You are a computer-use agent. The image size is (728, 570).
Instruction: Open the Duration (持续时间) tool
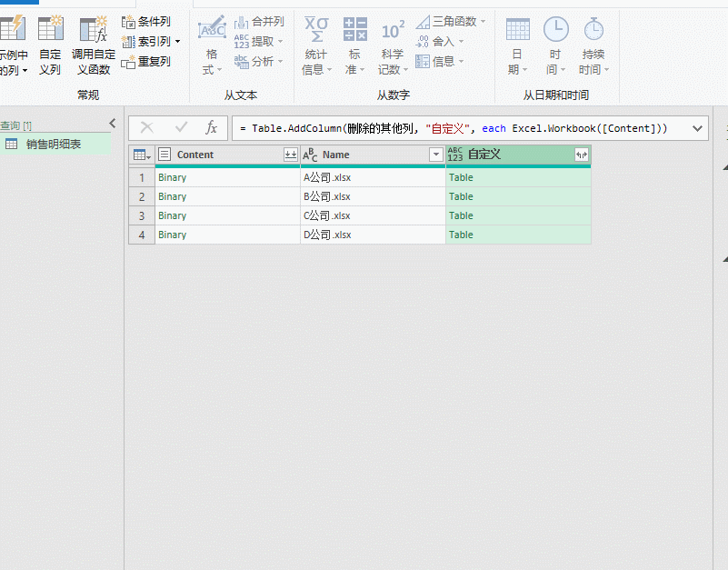click(x=593, y=45)
